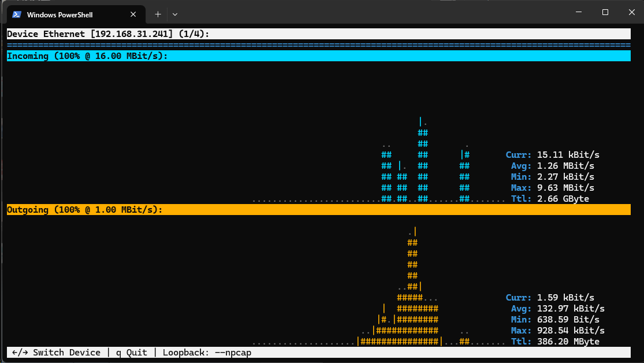This screenshot has width=644, height=363.
Task: Click the Outgoing 100% @ 1.00 MBit/s bar
Action: [319, 210]
